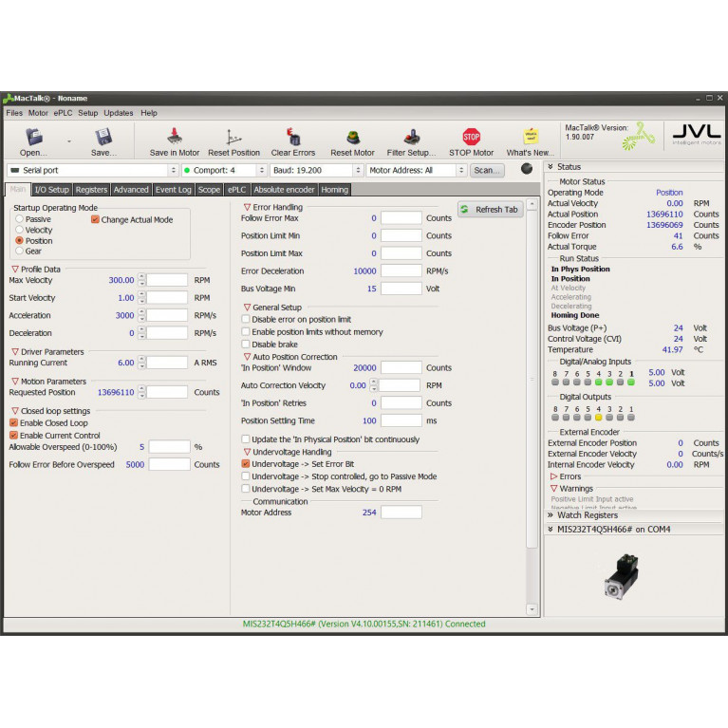The width and height of the screenshot is (728, 728).
Task: Click the Open file icon
Action: coord(34,138)
